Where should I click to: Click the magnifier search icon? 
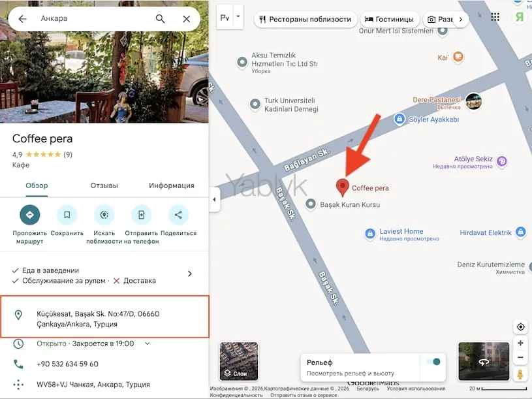(x=161, y=19)
